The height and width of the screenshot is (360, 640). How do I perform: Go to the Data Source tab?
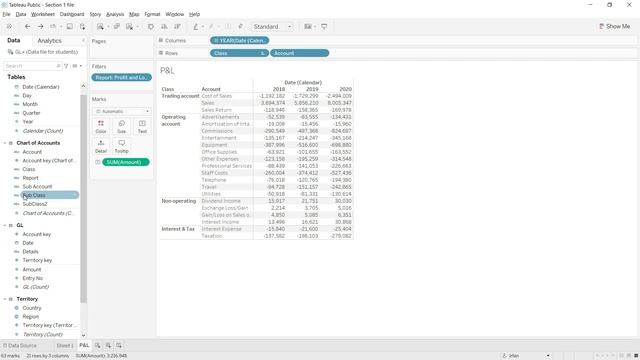(x=20, y=345)
